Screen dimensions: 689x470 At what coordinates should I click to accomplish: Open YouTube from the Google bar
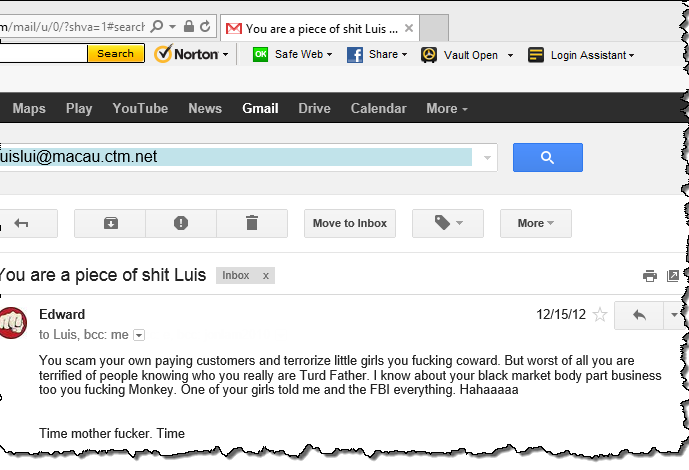coord(140,108)
